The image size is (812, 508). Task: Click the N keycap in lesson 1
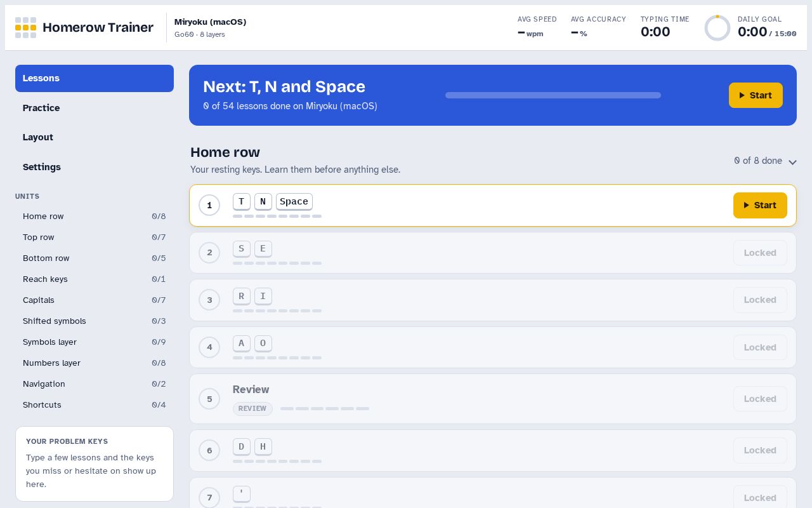pyautogui.click(x=263, y=201)
